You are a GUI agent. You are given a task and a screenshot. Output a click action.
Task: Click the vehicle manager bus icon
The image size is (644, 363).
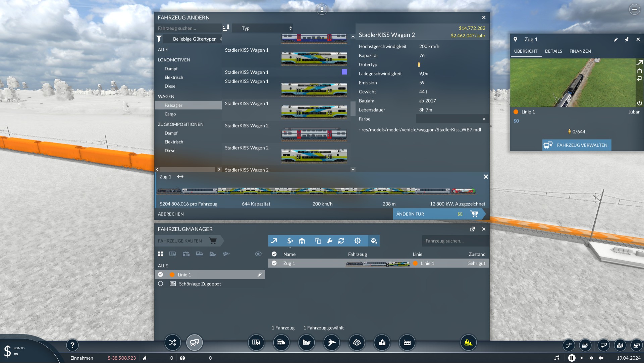click(195, 343)
